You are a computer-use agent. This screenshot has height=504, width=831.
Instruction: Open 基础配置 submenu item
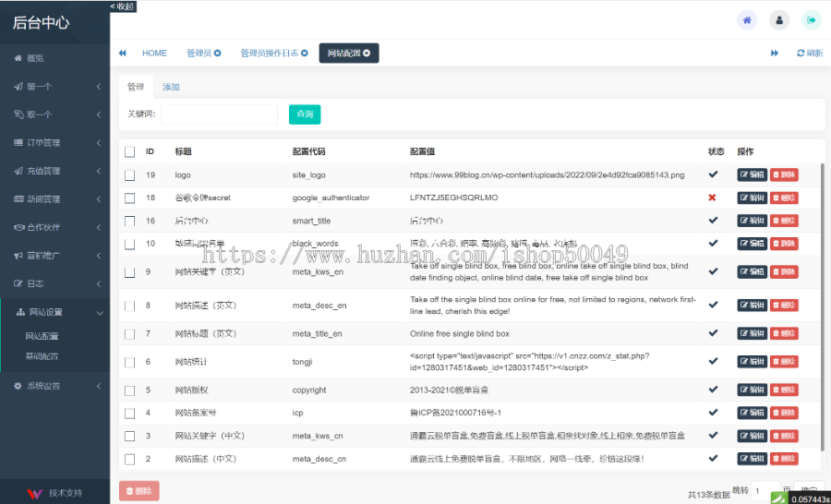click(42, 356)
